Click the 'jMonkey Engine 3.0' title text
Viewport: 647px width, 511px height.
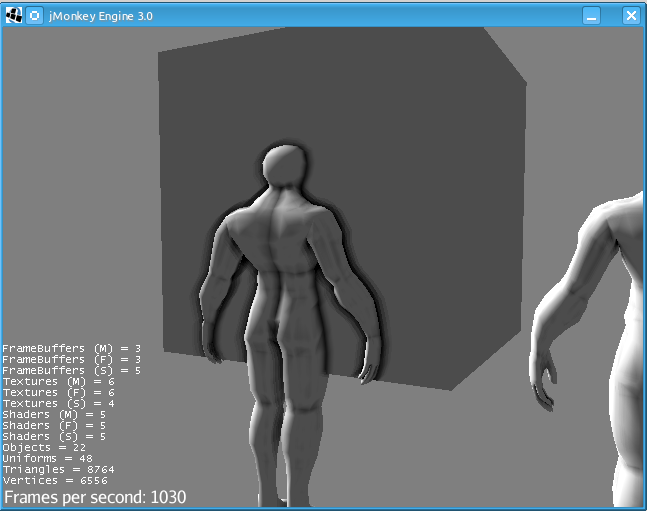101,16
